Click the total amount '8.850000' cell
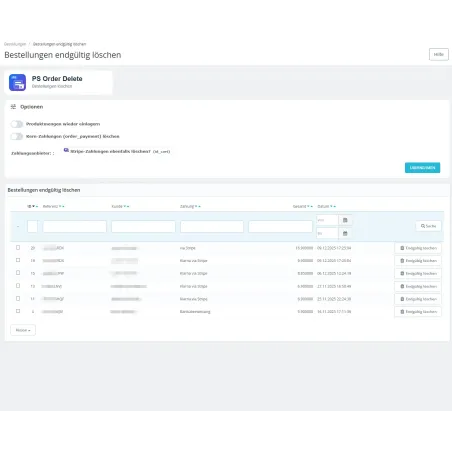The height and width of the screenshot is (452, 452). tap(305, 273)
